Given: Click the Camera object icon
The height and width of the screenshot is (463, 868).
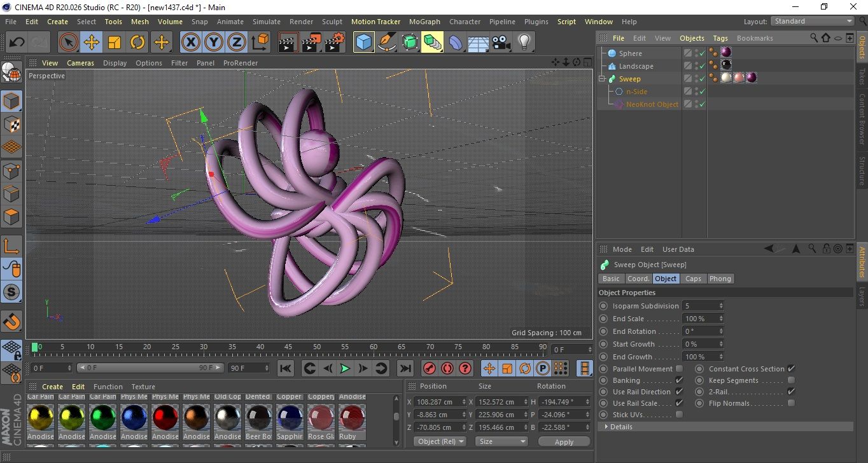Looking at the screenshot, I should click(501, 43).
